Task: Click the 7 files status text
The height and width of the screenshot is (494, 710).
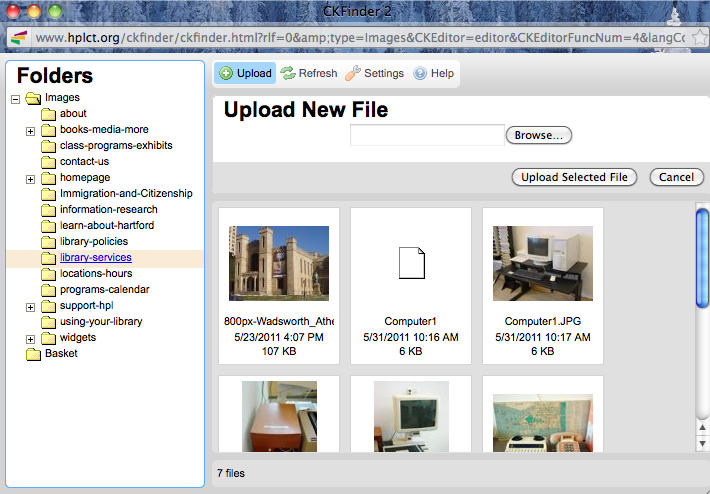Action: [231, 473]
